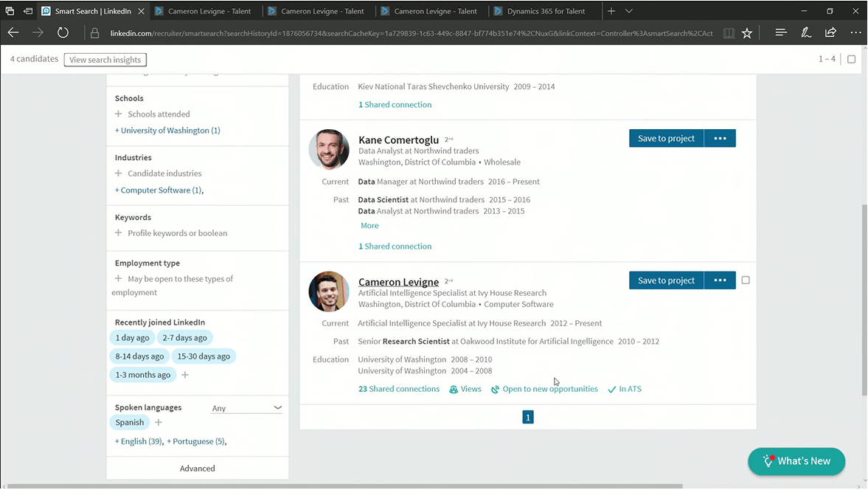This screenshot has height=490, width=868.
Task: Check Cameron Levigne's selection checkbox
Action: tap(746, 280)
